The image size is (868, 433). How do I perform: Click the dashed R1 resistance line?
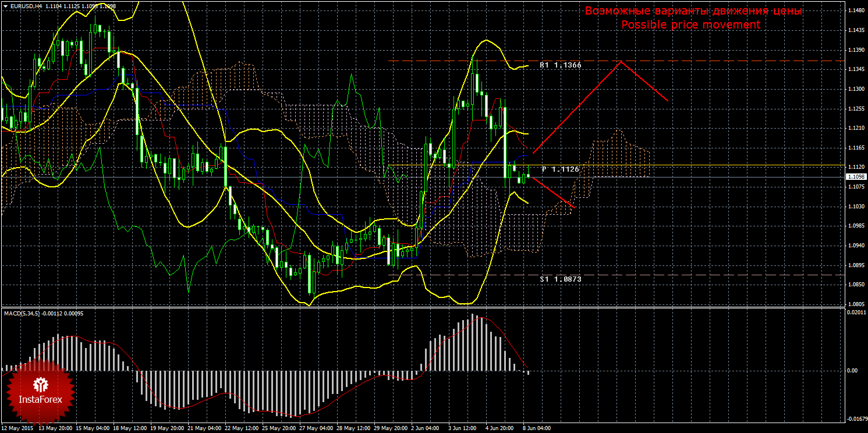pyautogui.click(x=616, y=61)
